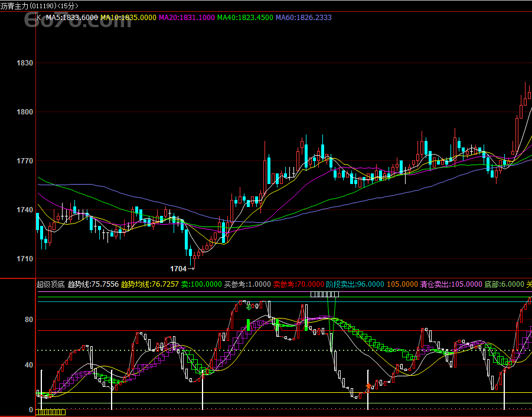Click the orange up arrow buy signal

click(x=369, y=387)
